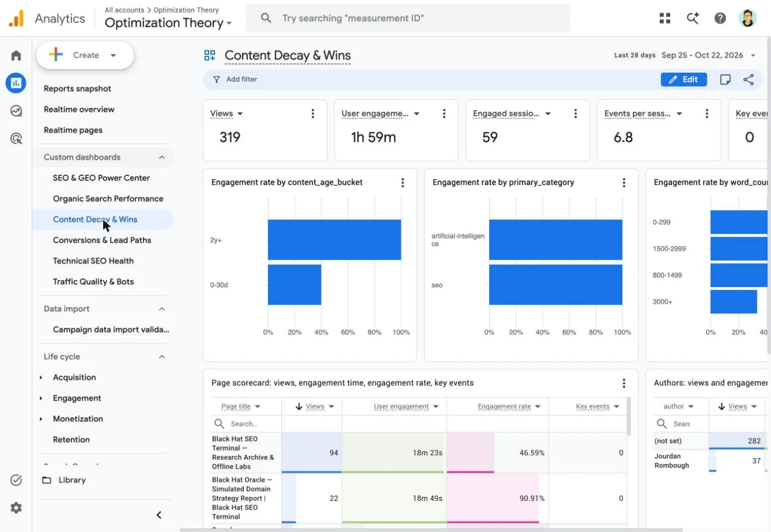Open the author column dropdown
Screen dimensions: 771x532
(691, 407)
